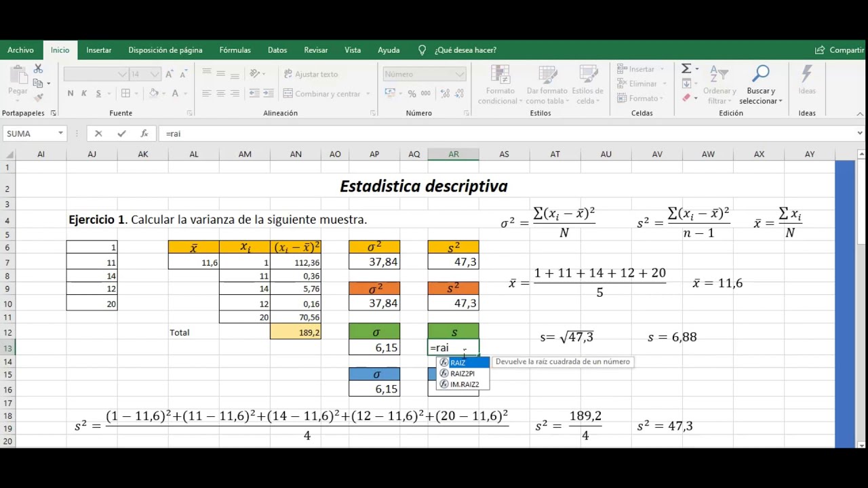868x488 pixels.
Task: Click the font color A icon
Action: (x=175, y=94)
